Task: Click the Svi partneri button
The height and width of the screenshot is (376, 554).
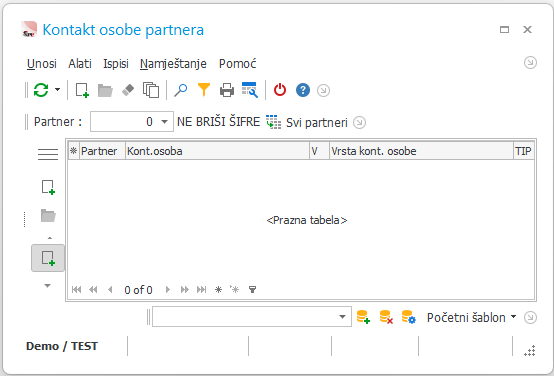Action: (x=307, y=122)
